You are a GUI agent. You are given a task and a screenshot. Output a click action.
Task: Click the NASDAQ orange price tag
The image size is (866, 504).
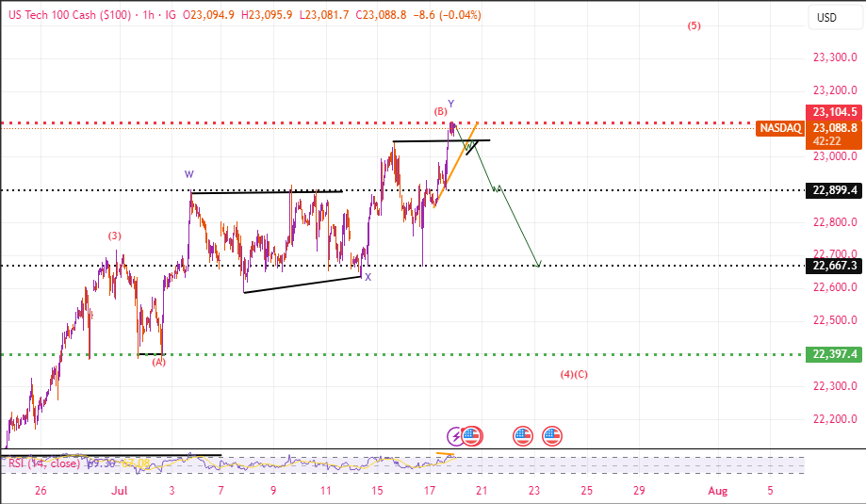coord(778,128)
